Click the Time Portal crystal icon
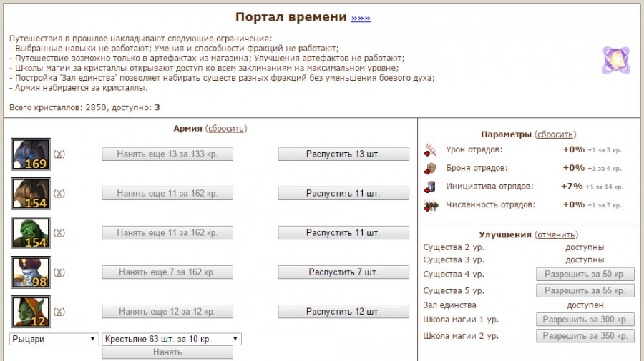 point(615,60)
